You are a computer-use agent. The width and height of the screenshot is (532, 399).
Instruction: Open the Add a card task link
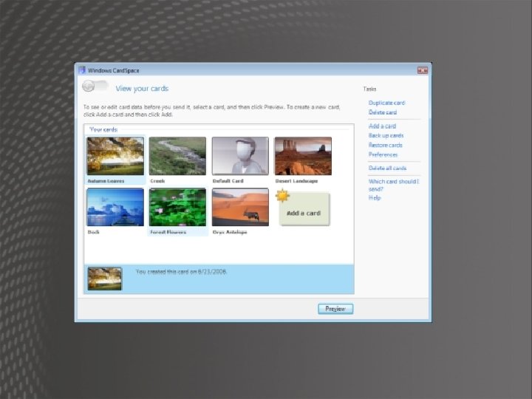[382, 126]
